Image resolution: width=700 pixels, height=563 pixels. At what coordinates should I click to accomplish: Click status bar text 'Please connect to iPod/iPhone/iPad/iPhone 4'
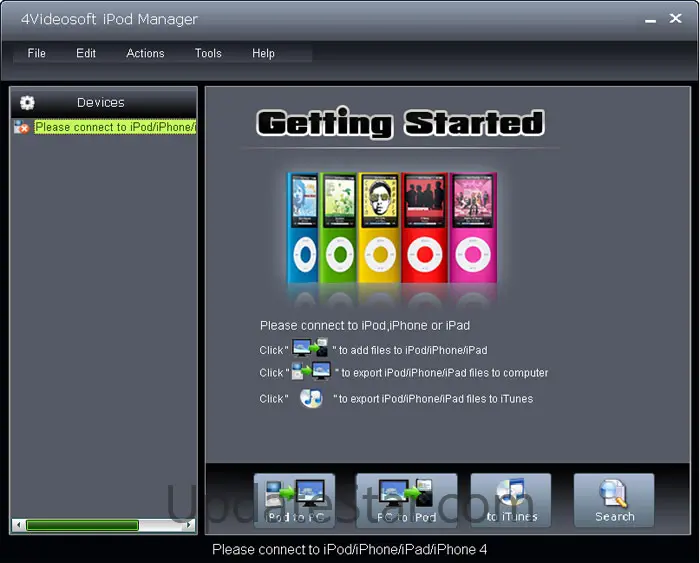(349, 549)
